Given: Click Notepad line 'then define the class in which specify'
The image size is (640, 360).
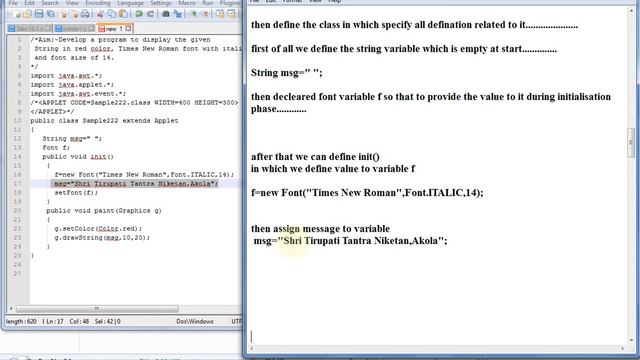Looking at the screenshot, I should pyautogui.click(x=414, y=25).
